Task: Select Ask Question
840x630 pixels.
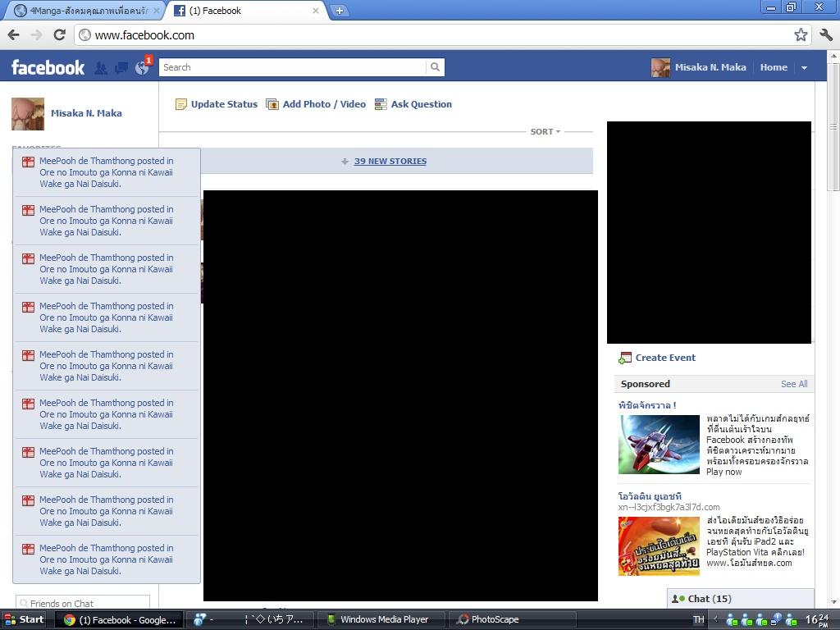Action: 421,104
